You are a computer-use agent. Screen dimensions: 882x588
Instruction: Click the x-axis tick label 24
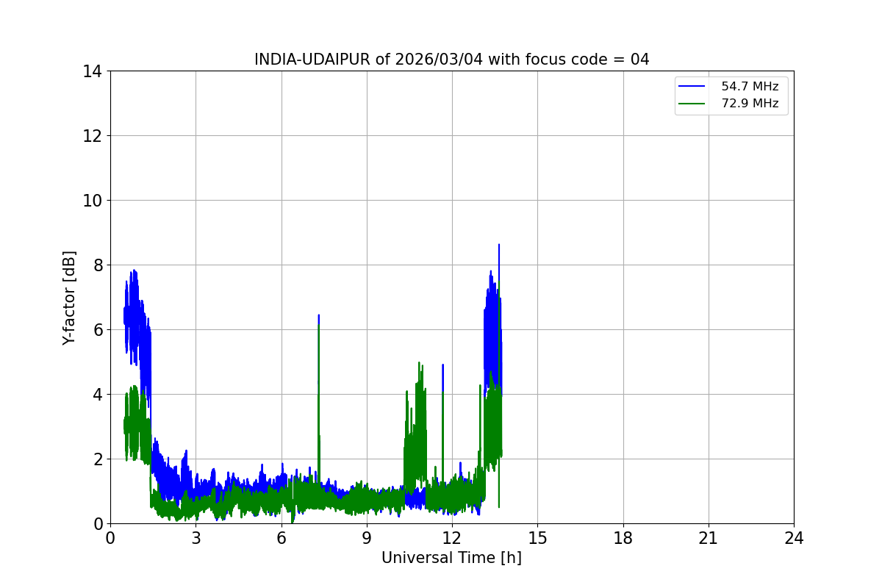coord(794,538)
